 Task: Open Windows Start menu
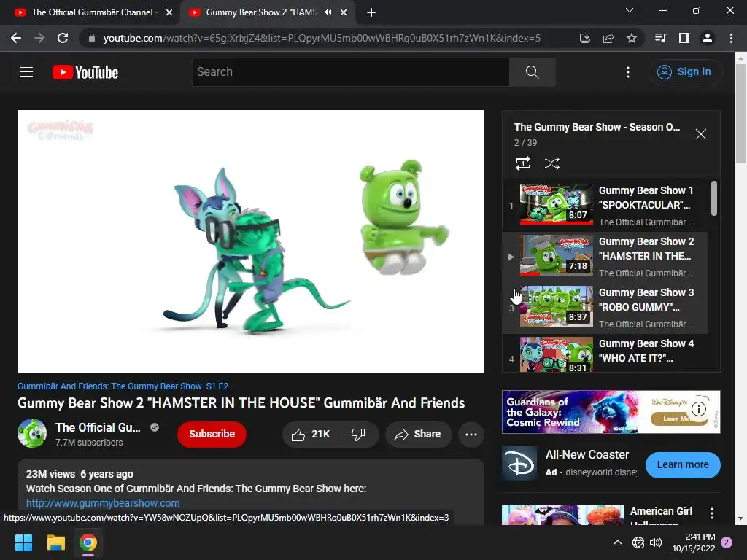[23, 542]
